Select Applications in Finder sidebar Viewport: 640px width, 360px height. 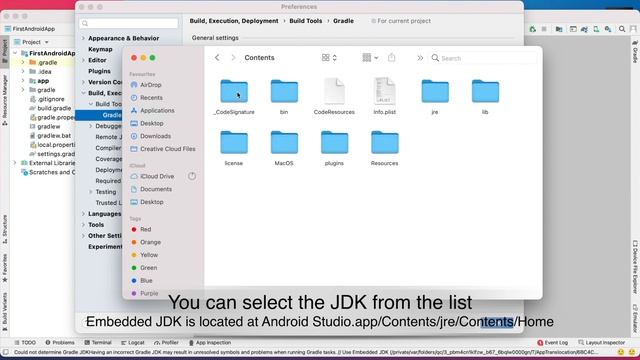[152, 111]
